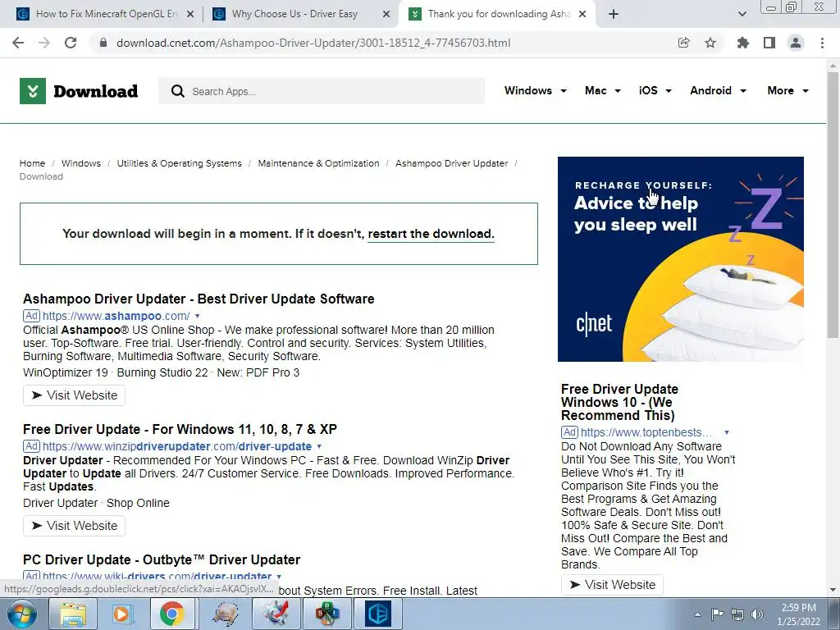Reload the current page
This screenshot has height=630, width=840.
pos(71,43)
